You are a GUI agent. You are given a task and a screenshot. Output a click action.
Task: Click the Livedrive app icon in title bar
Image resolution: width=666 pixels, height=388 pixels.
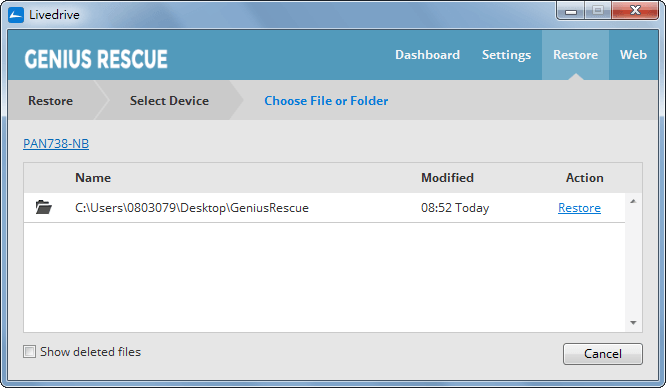click(16, 15)
